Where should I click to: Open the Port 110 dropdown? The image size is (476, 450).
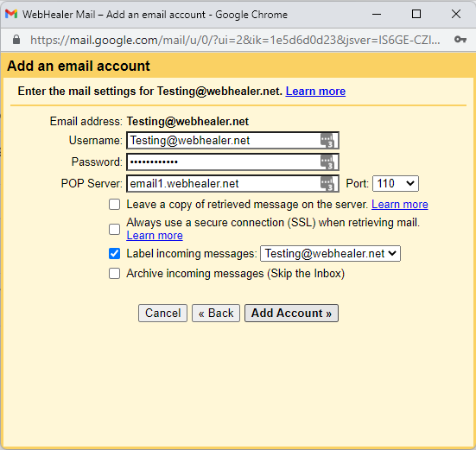(x=396, y=184)
